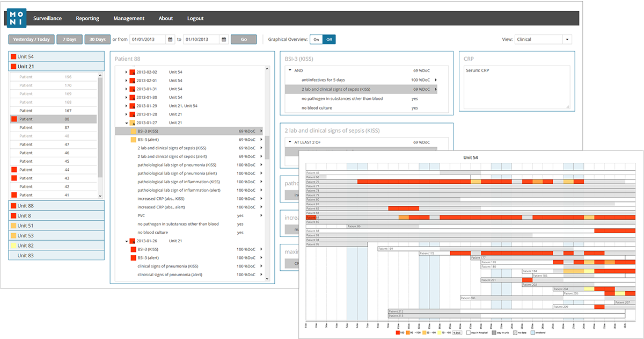Click the arrow next to antiinfectives for 5 days
This screenshot has width=644, height=339.
(x=436, y=80)
